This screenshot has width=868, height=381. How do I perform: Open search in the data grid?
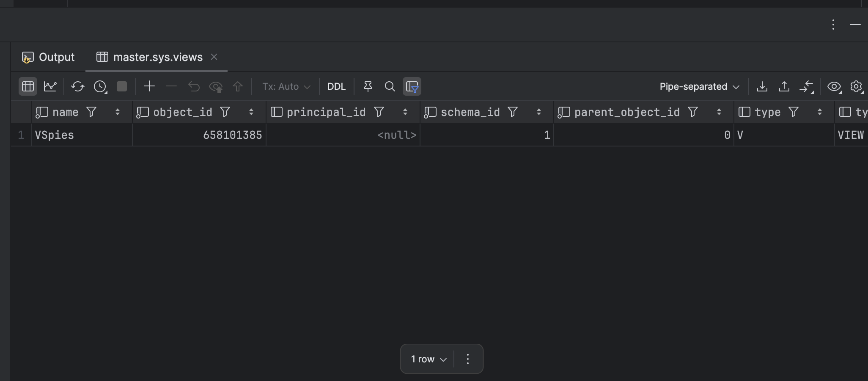(390, 86)
